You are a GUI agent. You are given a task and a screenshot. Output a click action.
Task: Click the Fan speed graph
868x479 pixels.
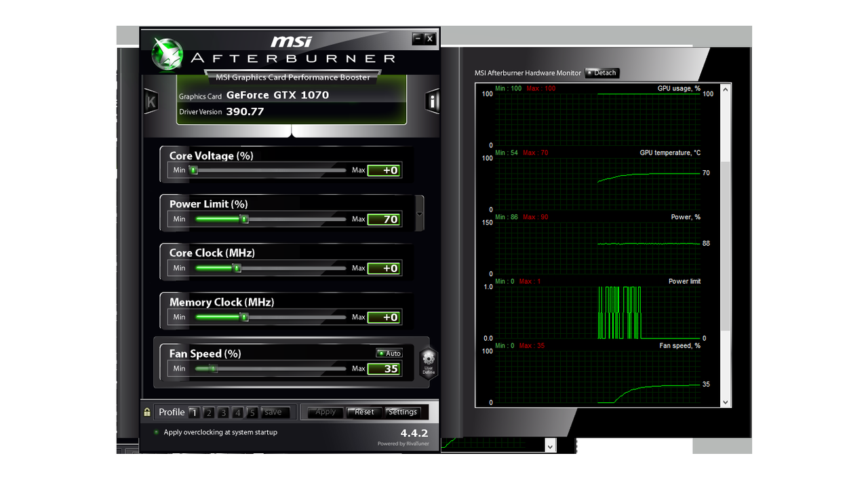[597, 377]
